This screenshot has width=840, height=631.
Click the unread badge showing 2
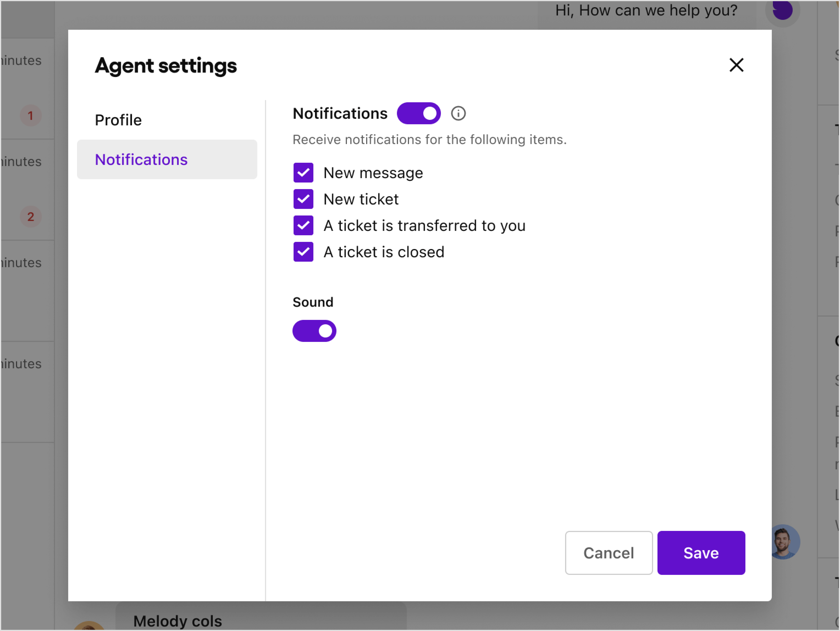pos(30,217)
